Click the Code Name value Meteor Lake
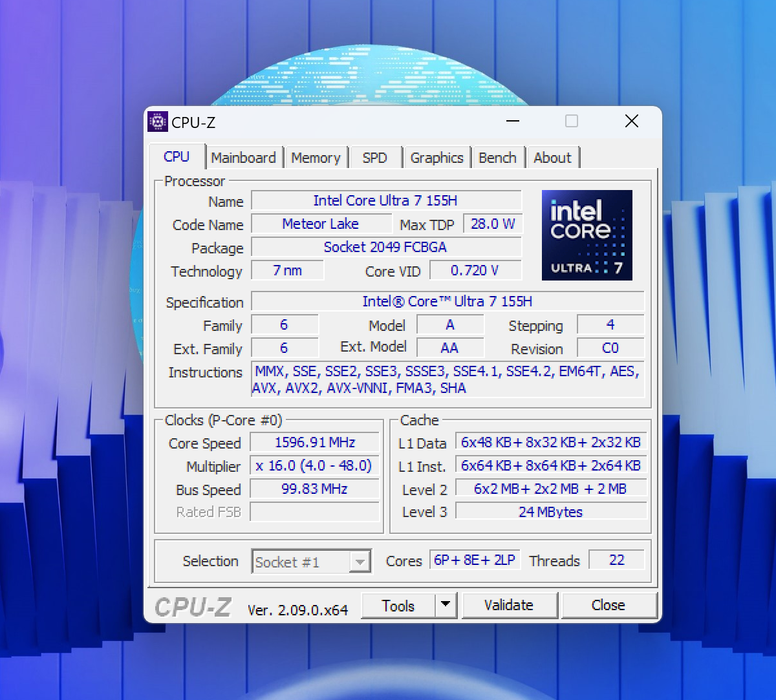 (x=321, y=224)
